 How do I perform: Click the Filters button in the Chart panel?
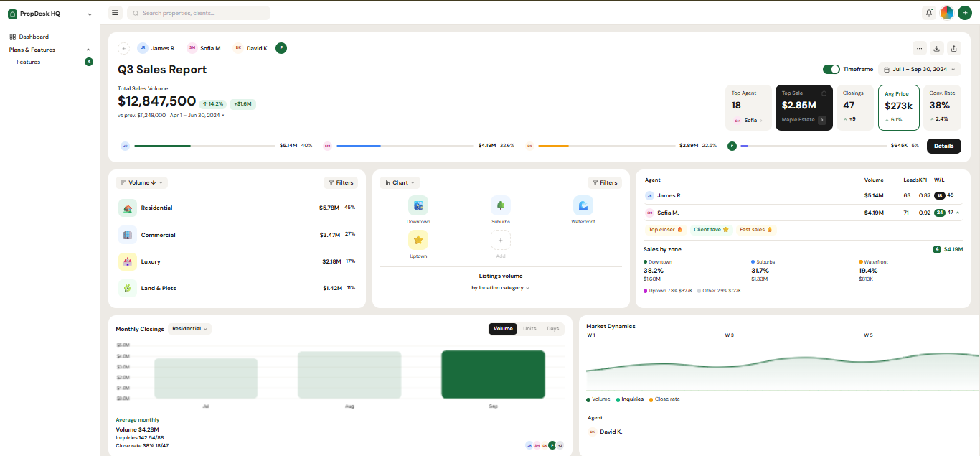pyautogui.click(x=605, y=182)
